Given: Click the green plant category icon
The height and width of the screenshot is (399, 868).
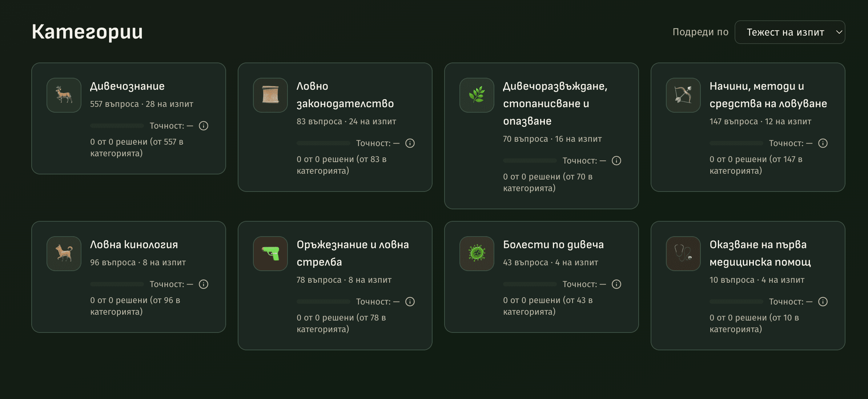Looking at the screenshot, I should tap(477, 95).
